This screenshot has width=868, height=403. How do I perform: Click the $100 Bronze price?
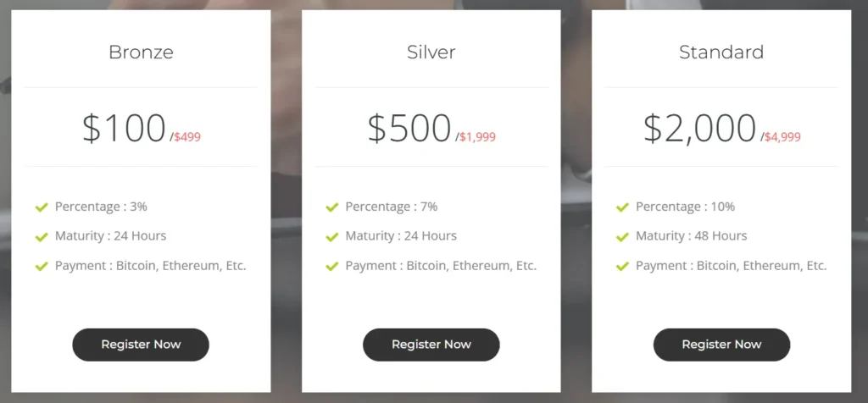point(124,128)
